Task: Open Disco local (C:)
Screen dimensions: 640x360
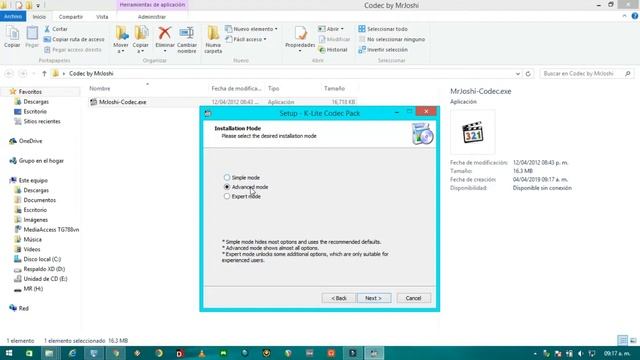Action: point(42,259)
